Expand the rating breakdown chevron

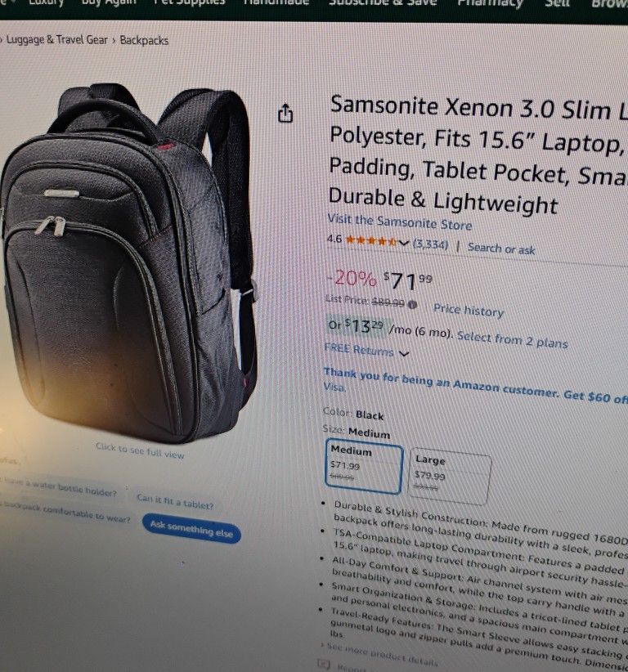coord(403,243)
